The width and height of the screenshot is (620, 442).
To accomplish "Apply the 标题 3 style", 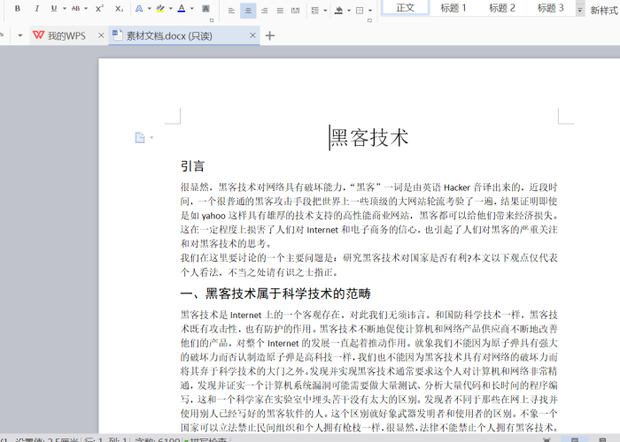I will 550,8.
